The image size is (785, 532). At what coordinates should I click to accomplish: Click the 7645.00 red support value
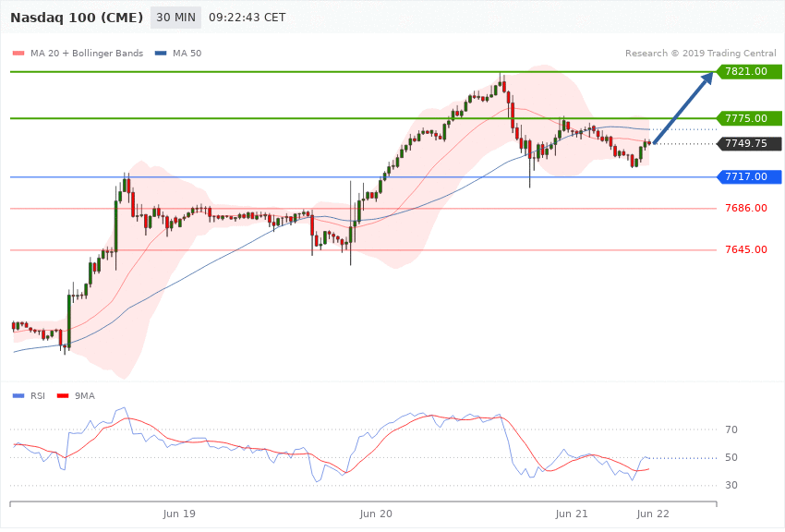746,249
